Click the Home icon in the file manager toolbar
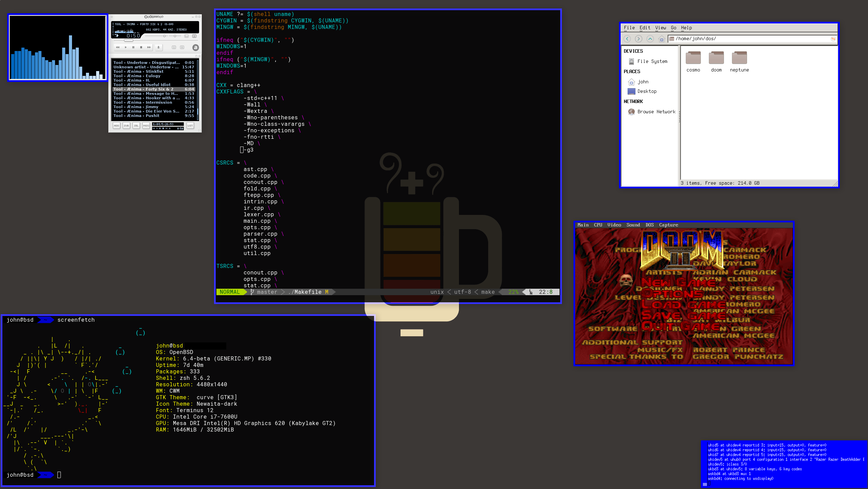 point(661,39)
